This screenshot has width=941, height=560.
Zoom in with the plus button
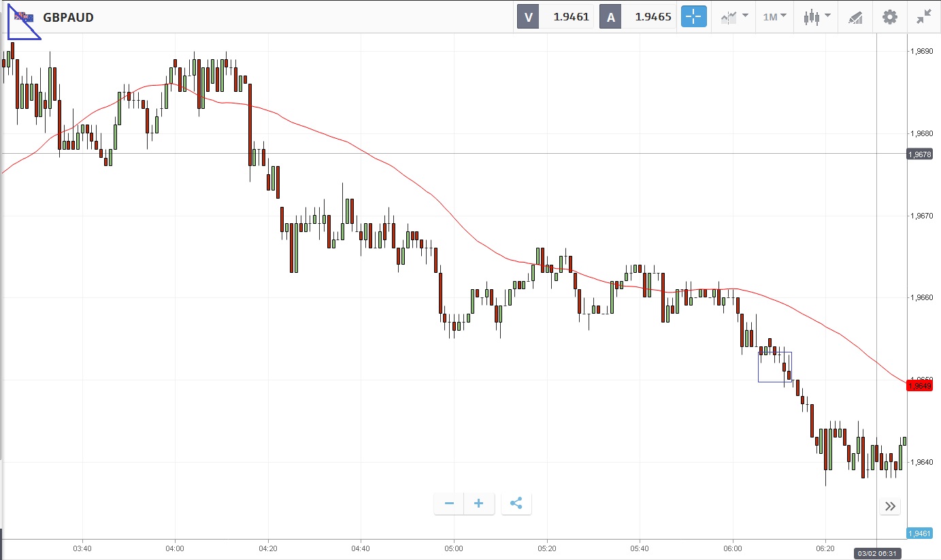[x=479, y=504]
